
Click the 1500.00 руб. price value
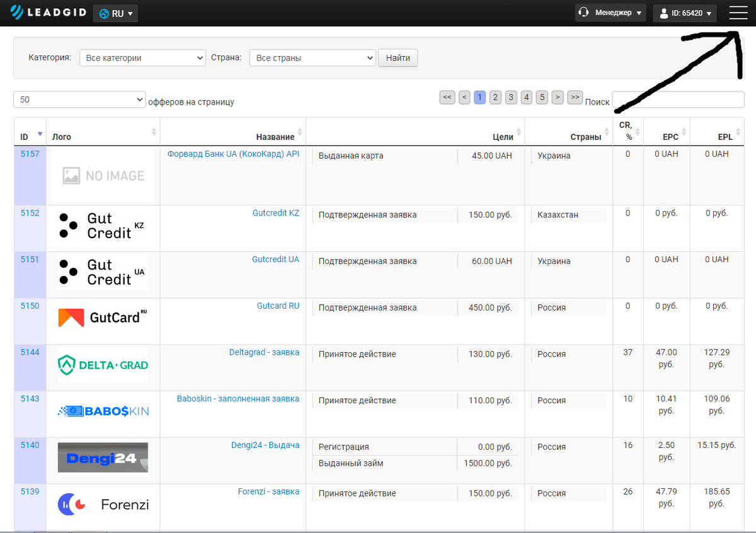pyautogui.click(x=487, y=463)
